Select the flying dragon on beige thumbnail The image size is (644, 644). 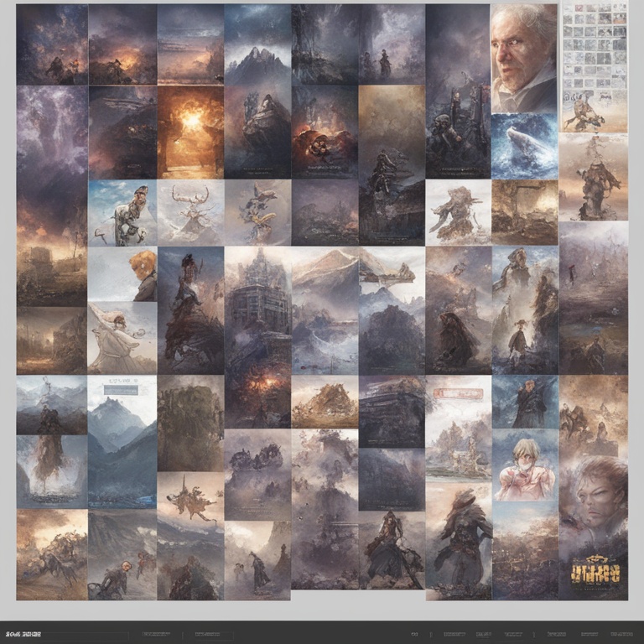[x=190, y=496]
